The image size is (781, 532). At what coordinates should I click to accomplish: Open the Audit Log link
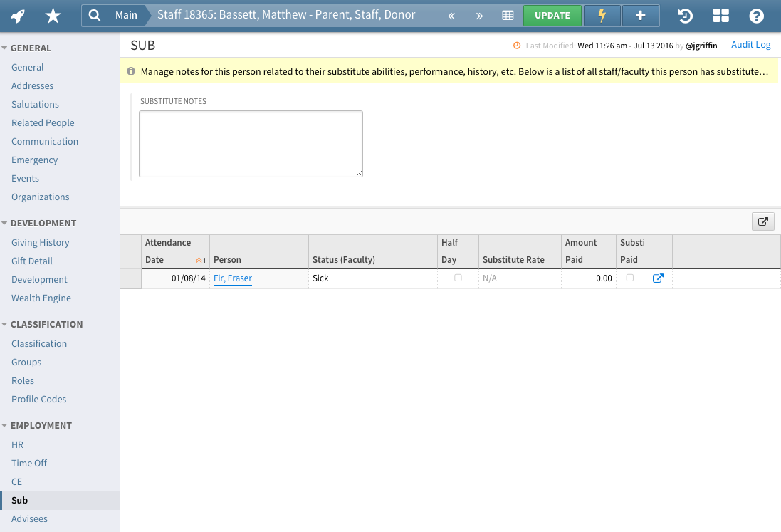750,44
